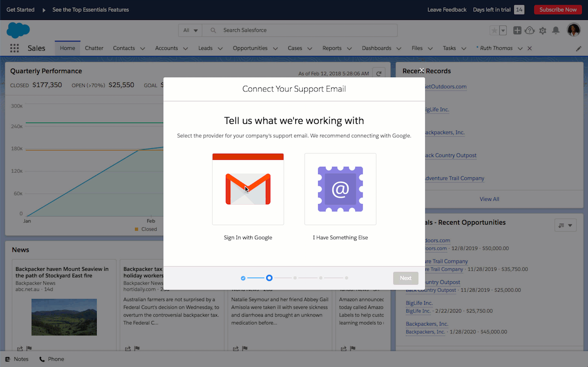This screenshot has height=367, width=588.
Task: Choose the I Have Something Else option
Action: 340,189
